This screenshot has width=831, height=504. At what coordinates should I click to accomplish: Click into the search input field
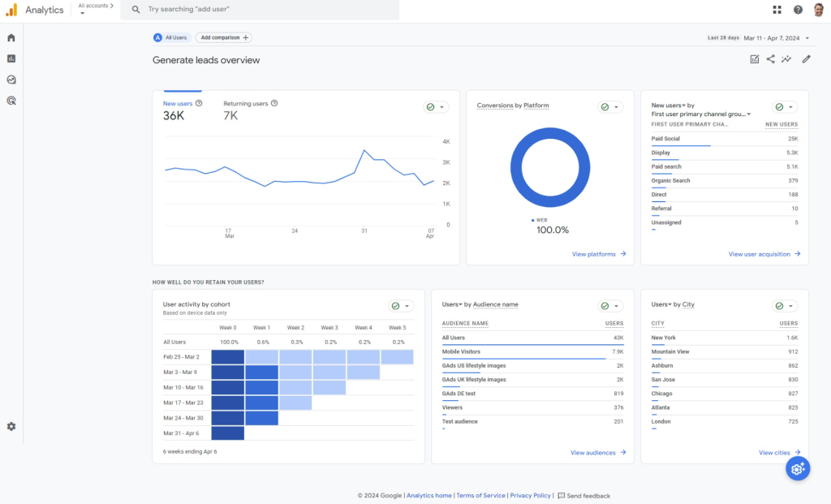point(260,10)
